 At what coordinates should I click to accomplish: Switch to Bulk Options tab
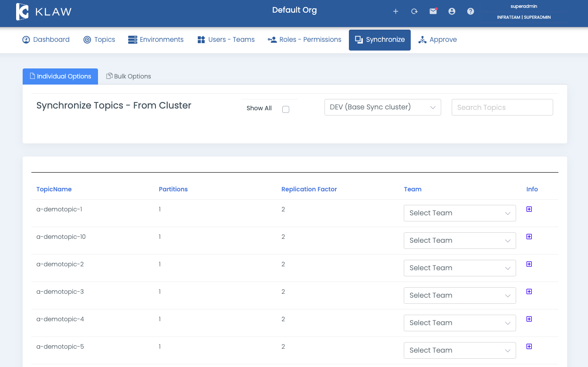point(129,76)
